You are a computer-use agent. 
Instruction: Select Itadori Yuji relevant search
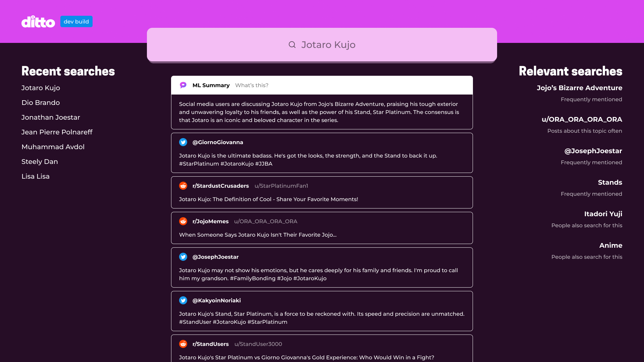click(603, 214)
